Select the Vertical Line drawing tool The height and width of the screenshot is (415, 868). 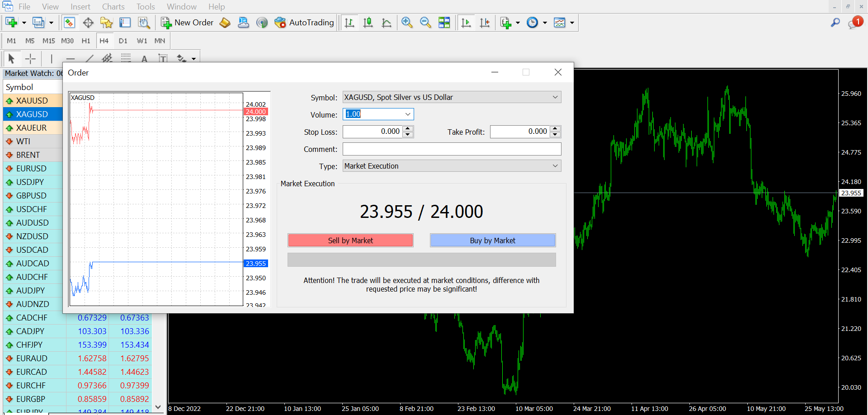[52, 59]
